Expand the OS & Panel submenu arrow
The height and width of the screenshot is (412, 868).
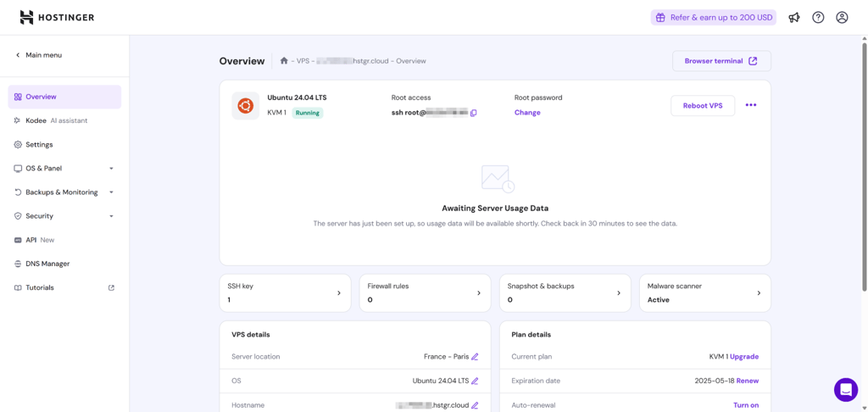click(x=111, y=169)
